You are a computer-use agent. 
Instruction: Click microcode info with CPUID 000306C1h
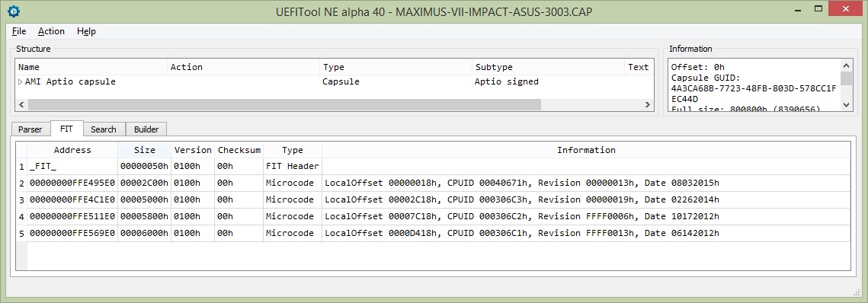[586, 233]
